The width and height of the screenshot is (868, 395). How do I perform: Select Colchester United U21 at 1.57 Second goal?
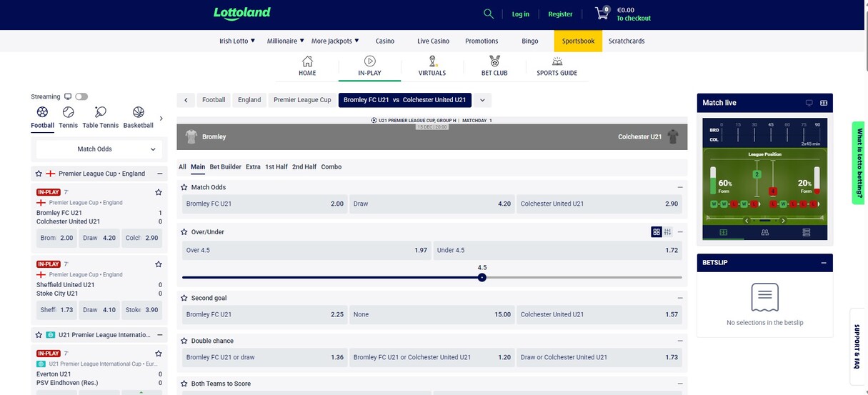click(599, 314)
